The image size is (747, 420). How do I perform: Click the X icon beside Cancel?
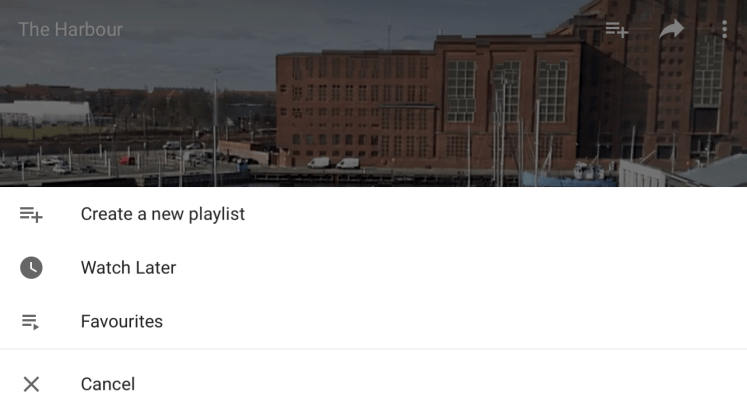[31, 384]
